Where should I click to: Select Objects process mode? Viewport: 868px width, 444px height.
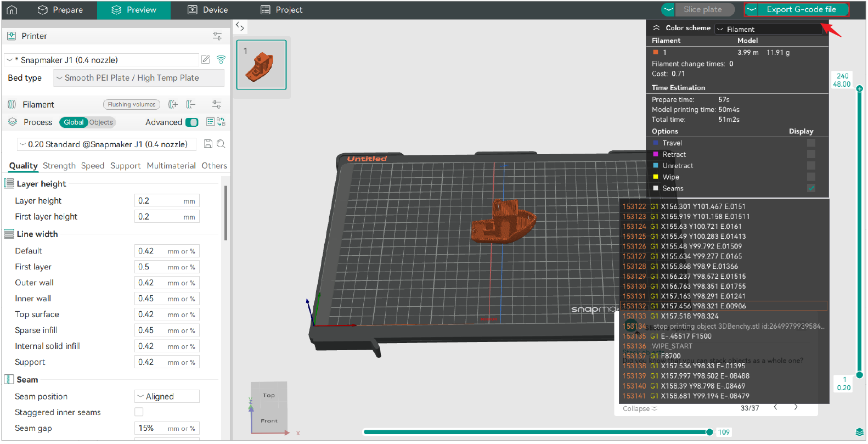(x=101, y=122)
